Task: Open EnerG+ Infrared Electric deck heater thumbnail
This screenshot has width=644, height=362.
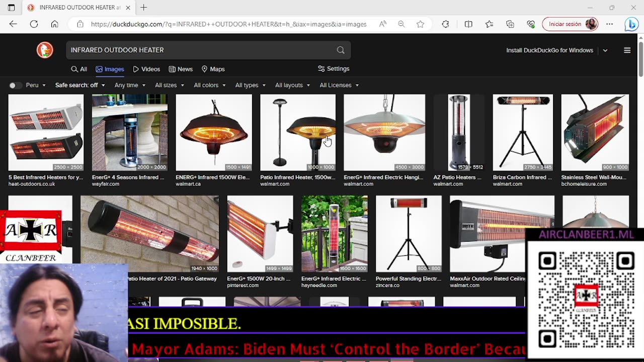Action: pos(335,234)
